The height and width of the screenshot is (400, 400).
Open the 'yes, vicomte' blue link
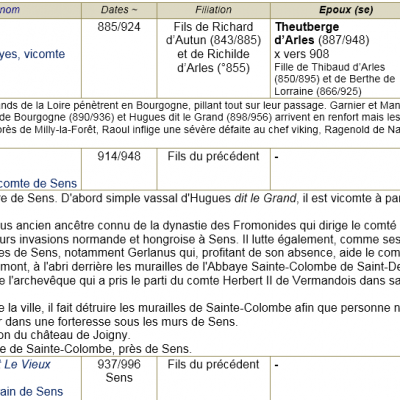tap(33, 54)
